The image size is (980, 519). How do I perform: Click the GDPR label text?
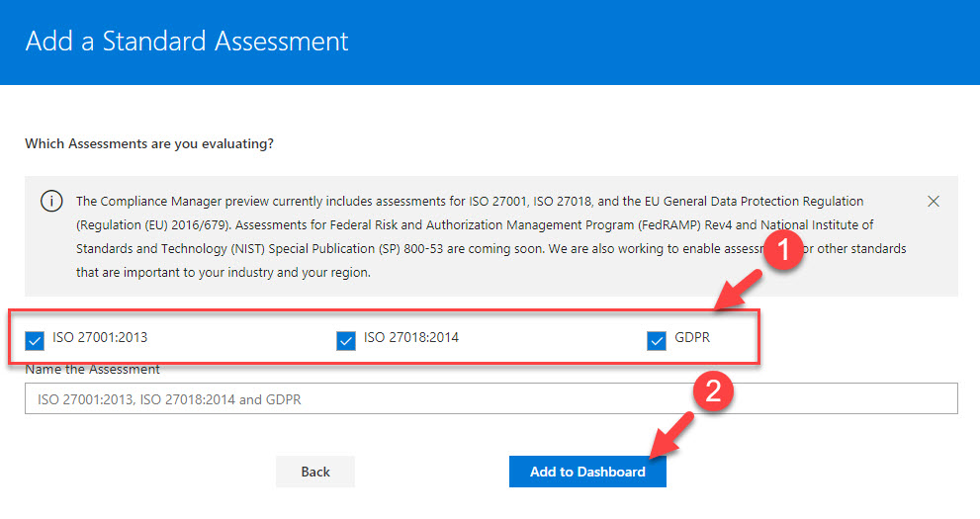click(x=692, y=337)
